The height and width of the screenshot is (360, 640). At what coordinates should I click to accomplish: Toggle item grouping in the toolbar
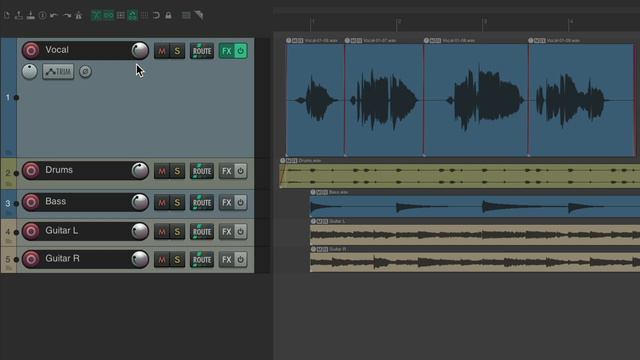point(109,16)
